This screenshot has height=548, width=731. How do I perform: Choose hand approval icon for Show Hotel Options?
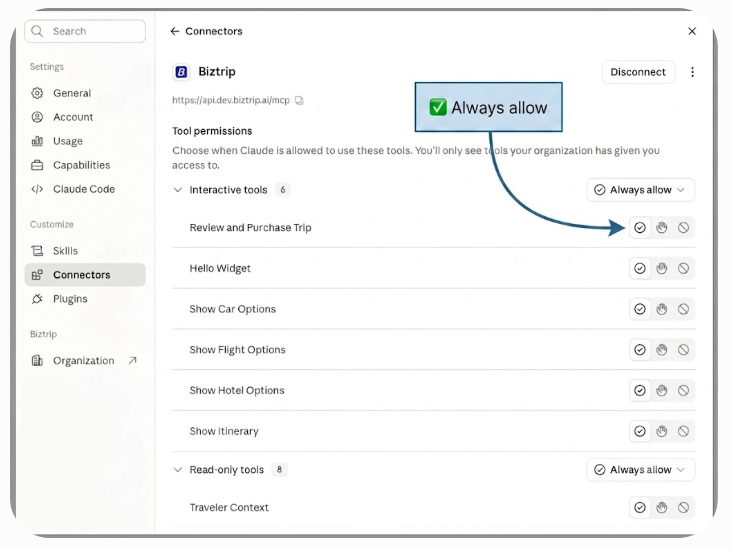(x=662, y=390)
